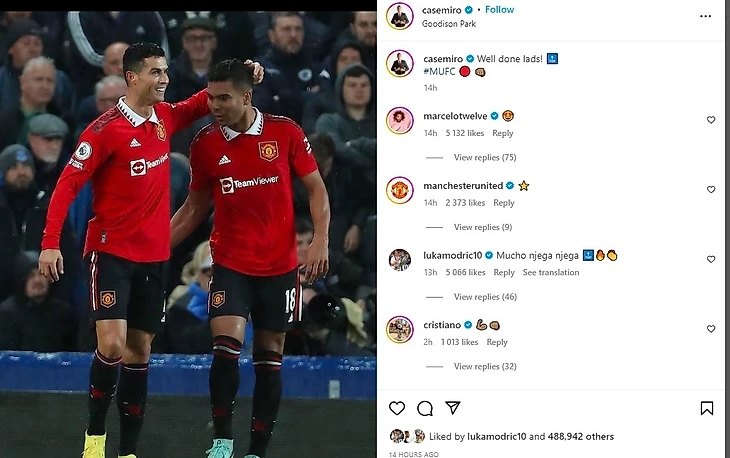Image resolution: width=730 pixels, height=458 pixels.
Task: Expand View replies (9)
Action: point(483,227)
